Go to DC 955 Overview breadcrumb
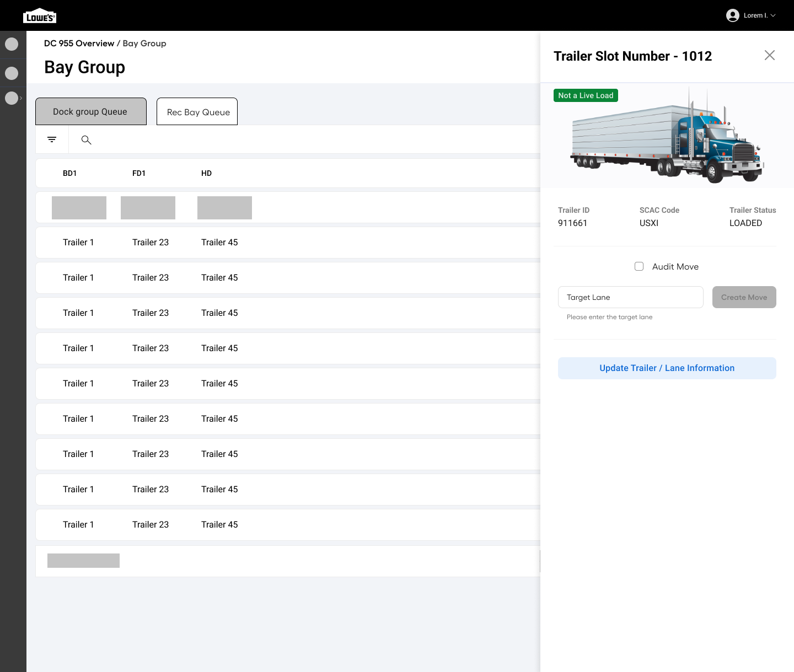794x672 pixels. click(79, 44)
